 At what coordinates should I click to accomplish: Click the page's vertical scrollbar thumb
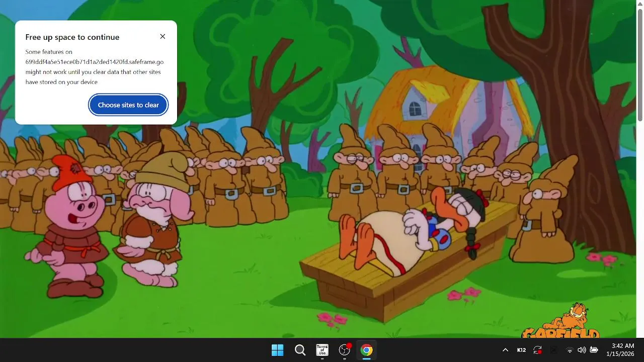point(640,65)
